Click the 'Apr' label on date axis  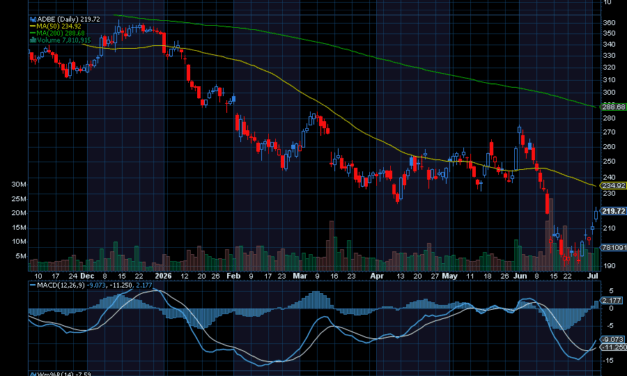377,276
